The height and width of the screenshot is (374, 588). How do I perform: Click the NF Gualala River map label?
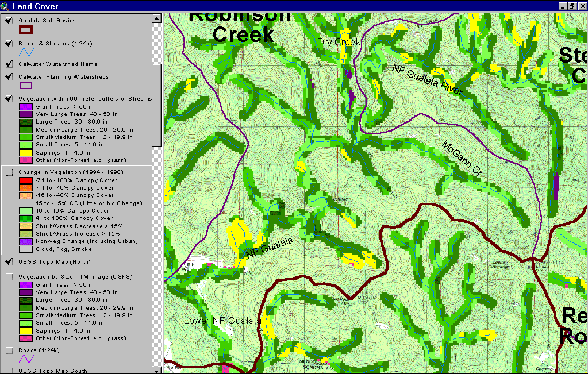(428, 80)
